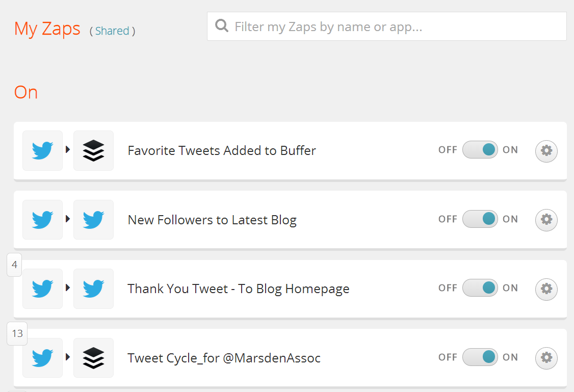Click the Twitter trigger icon on Thank You Tweet zap
Viewport: 574px width, 392px height.
[42, 289]
